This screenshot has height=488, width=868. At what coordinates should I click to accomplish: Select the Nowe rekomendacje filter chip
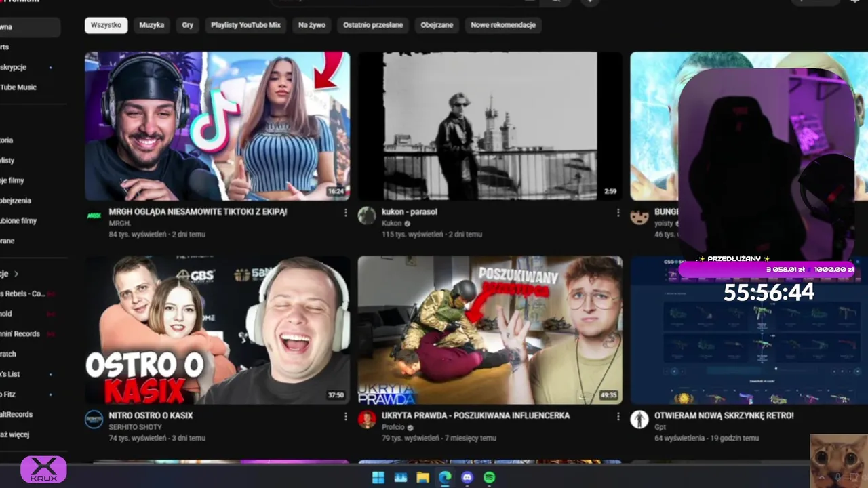(x=503, y=25)
